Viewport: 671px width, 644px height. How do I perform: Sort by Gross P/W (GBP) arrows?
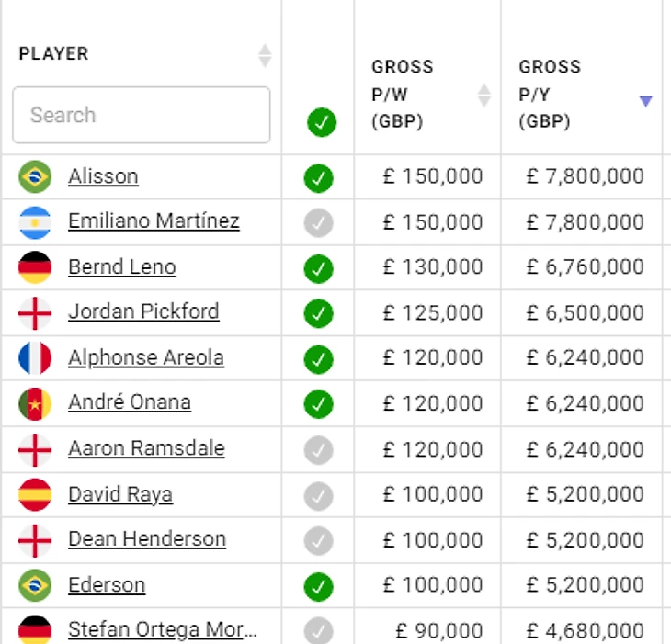[483, 95]
